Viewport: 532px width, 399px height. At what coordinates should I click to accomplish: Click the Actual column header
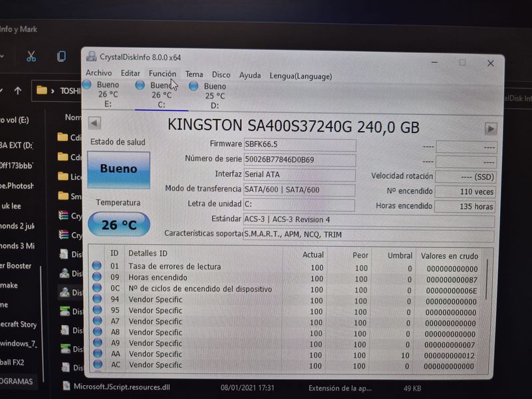coord(313,255)
